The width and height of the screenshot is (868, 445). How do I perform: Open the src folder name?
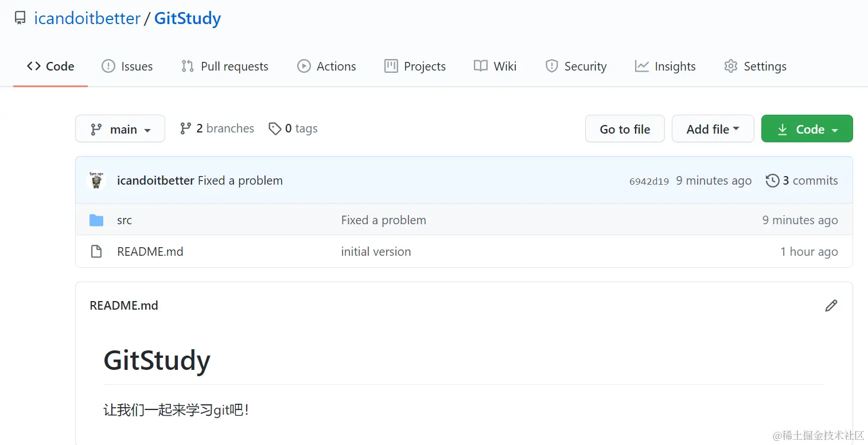tap(124, 220)
